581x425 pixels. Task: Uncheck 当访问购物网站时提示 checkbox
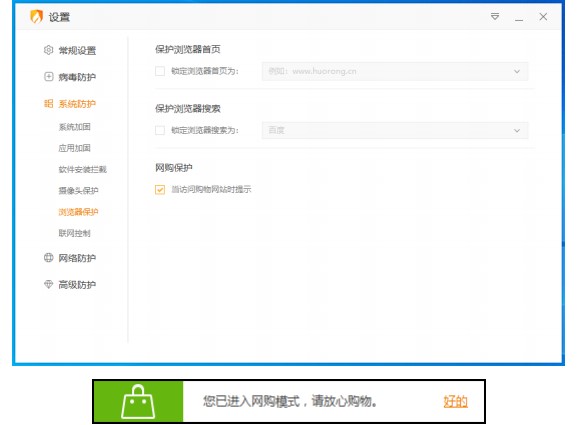pyautogui.click(x=160, y=189)
